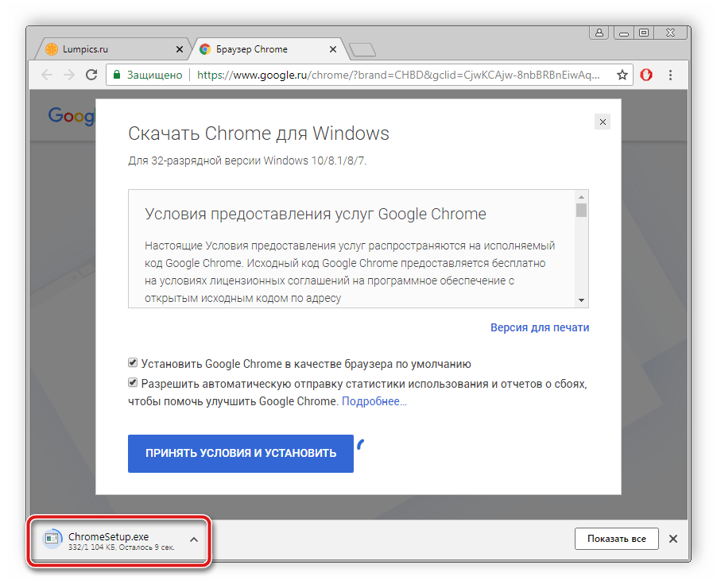Click the ChromeSetup.exe file icon
The width and height of the screenshot is (717, 588).
[x=52, y=539]
